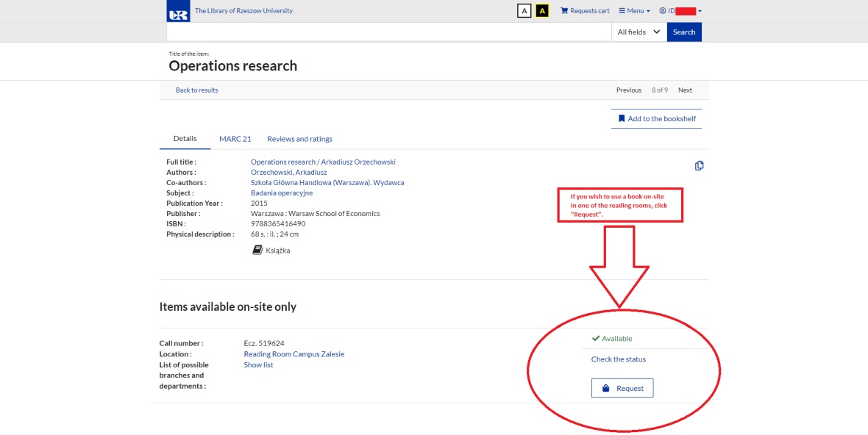Request the item for on-site use
Screen dimensions: 868x435
click(622, 388)
